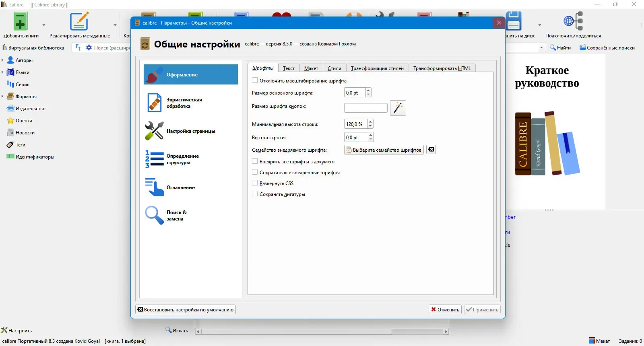Click the Задания: 0 status indicator
Viewport: 644px width, 346px height.
tap(630, 341)
